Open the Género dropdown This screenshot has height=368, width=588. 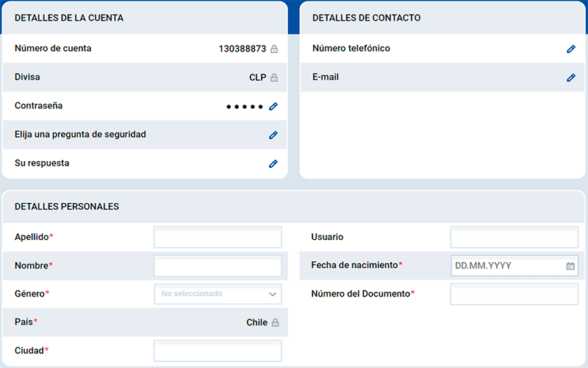pyautogui.click(x=218, y=294)
